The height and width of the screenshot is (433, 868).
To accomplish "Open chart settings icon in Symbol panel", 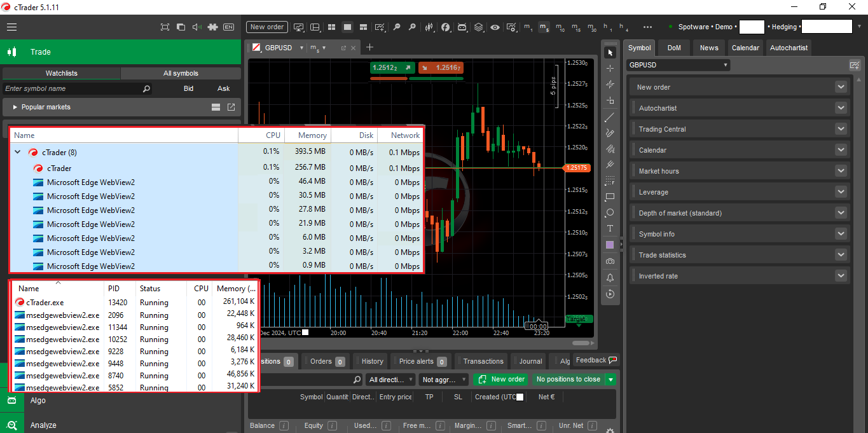I will tap(855, 65).
